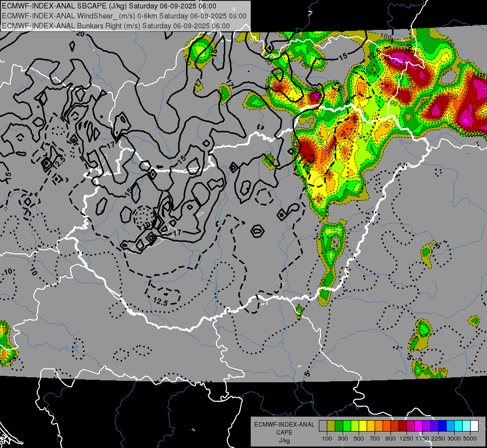Select the olive swatch in CAPE legend
Screen dimensions: 487x448
[x=331, y=426]
